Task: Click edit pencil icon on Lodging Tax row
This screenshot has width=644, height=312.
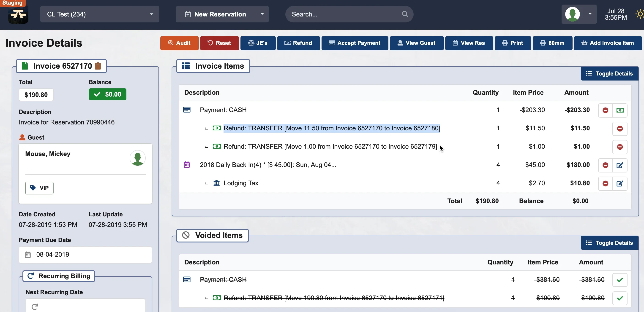Action: [x=620, y=184]
